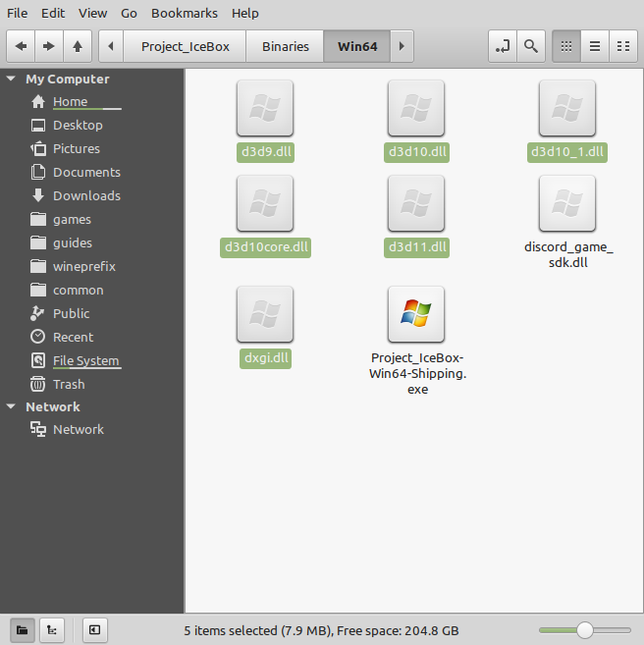Switch to icon view
The image size is (644, 645).
[566, 46]
